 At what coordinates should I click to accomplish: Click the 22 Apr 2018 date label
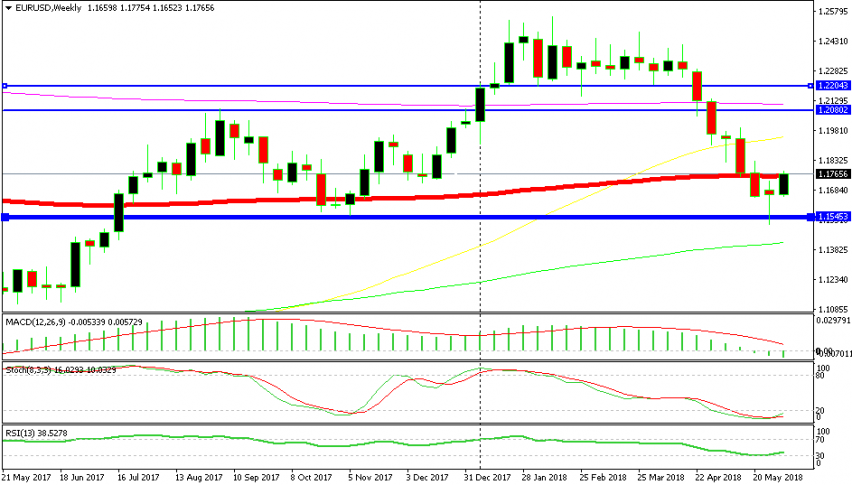coord(718,477)
